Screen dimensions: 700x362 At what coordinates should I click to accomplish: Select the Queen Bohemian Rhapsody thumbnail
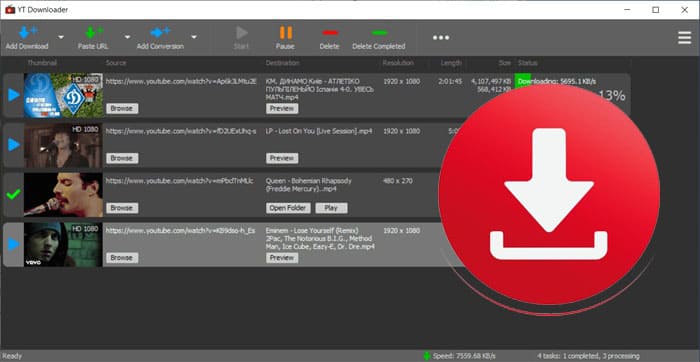coord(63,195)
